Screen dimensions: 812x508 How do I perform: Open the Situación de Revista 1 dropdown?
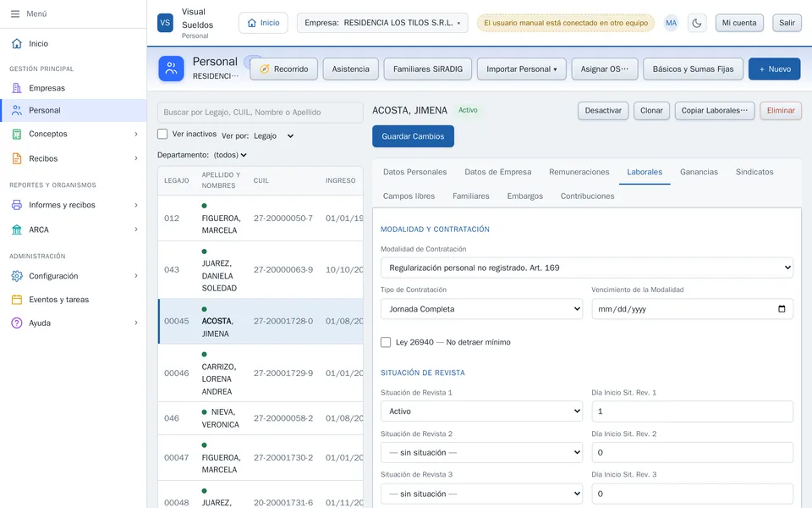(481, 411)
